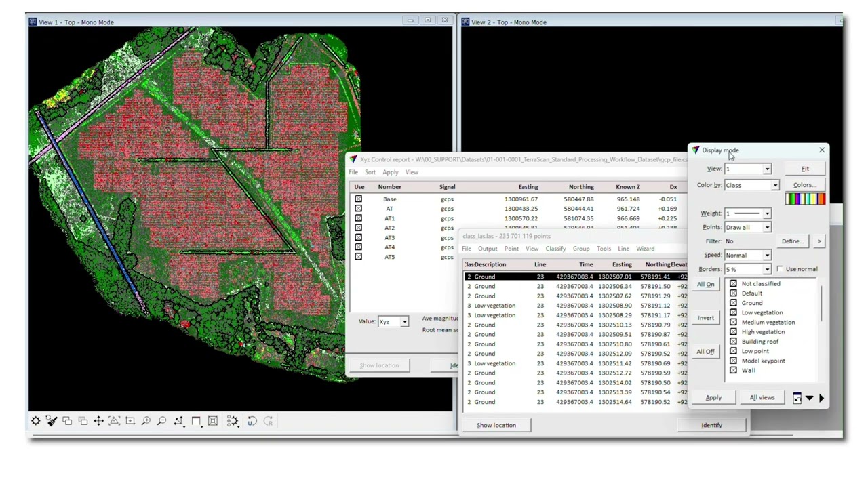Screen dimensions: 868x488
Task: Click the Invert button
Action: [705, 318]
